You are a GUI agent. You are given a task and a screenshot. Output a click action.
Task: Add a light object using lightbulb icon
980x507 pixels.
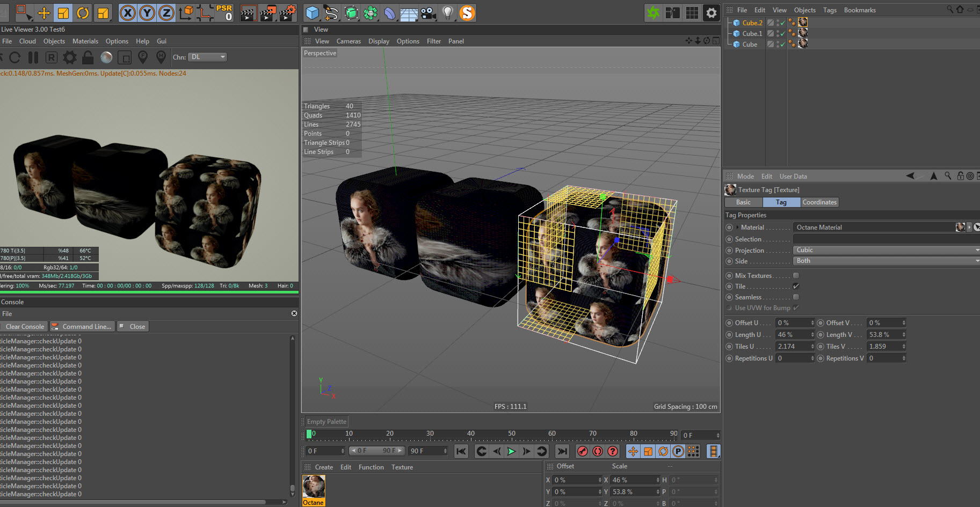click(447, 13)
